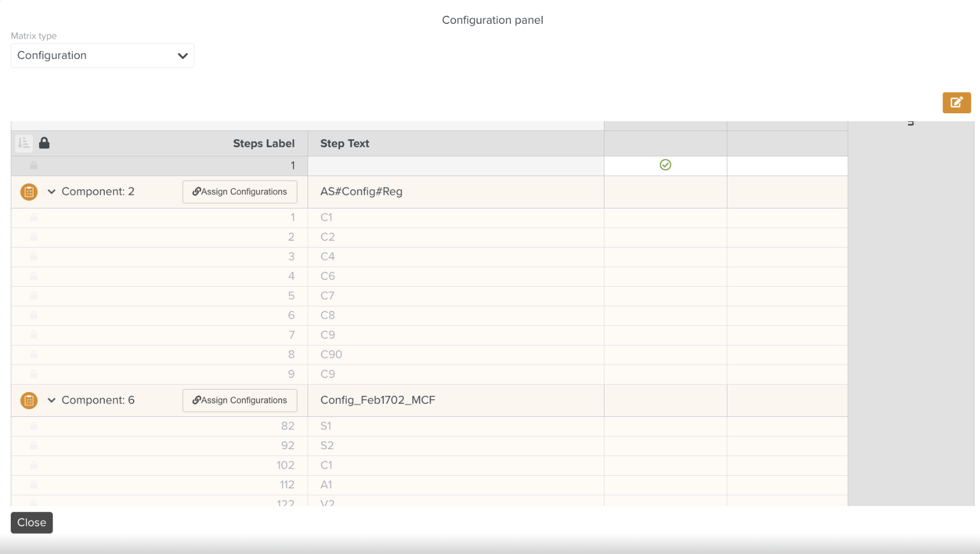Click the Close button

(32, 523)
